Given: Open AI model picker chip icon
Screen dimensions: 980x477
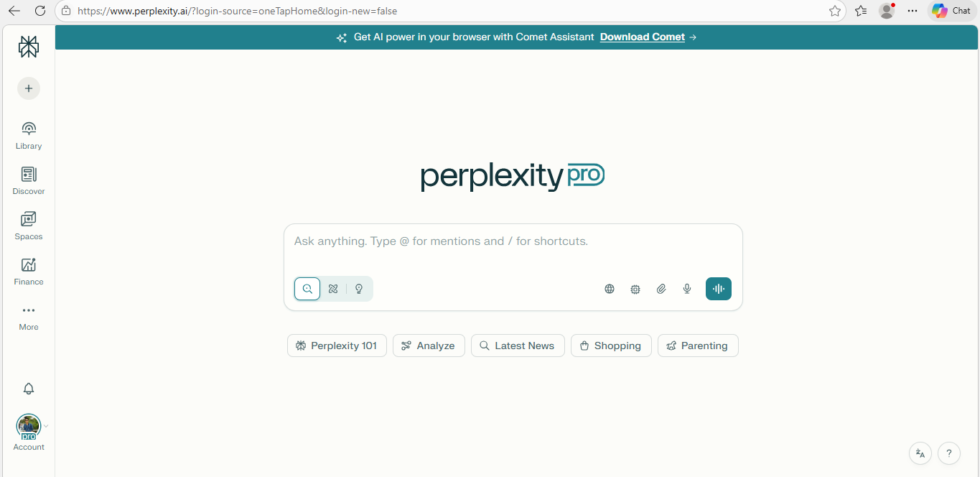Looking at the screenshot, I should (635, 288).
